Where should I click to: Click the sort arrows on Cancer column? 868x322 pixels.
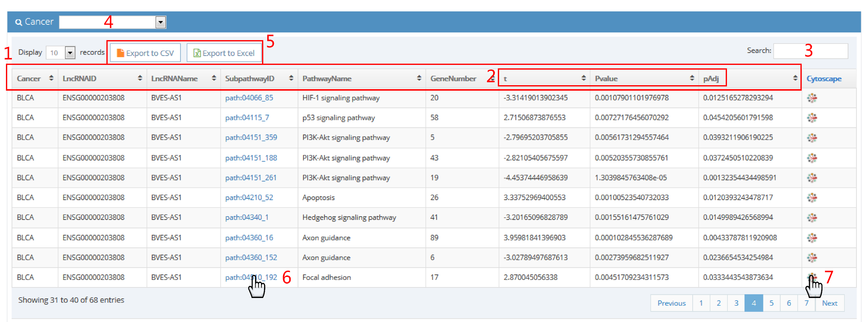(x=51, y=78)
